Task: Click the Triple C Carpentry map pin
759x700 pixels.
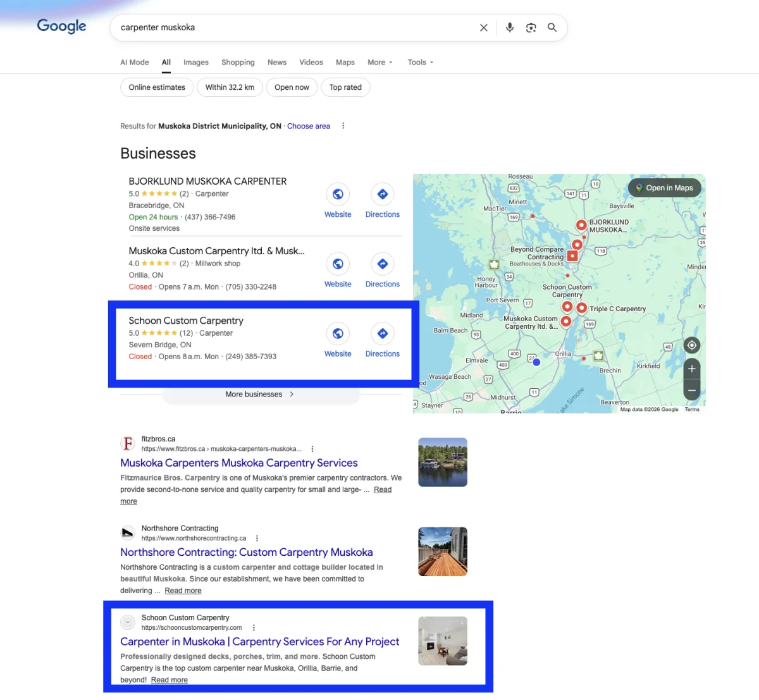Action: [582, 308]
